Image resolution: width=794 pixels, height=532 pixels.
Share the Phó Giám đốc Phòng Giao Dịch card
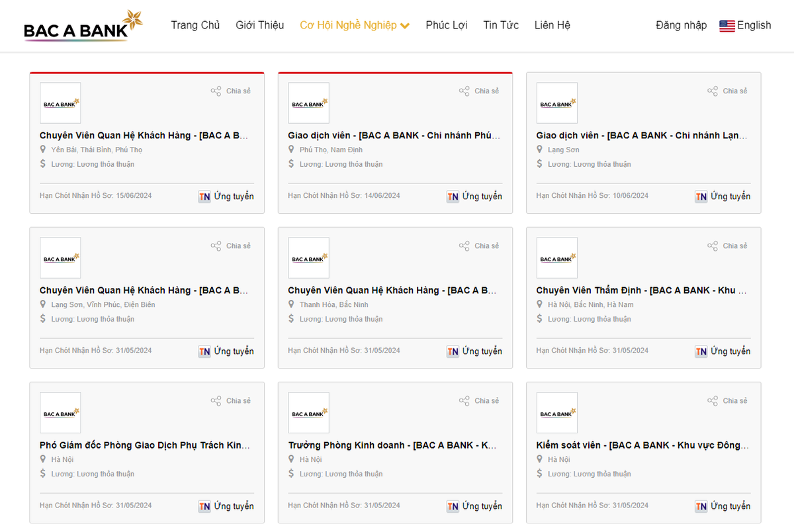pyautogui.click(x=231, y=400)
